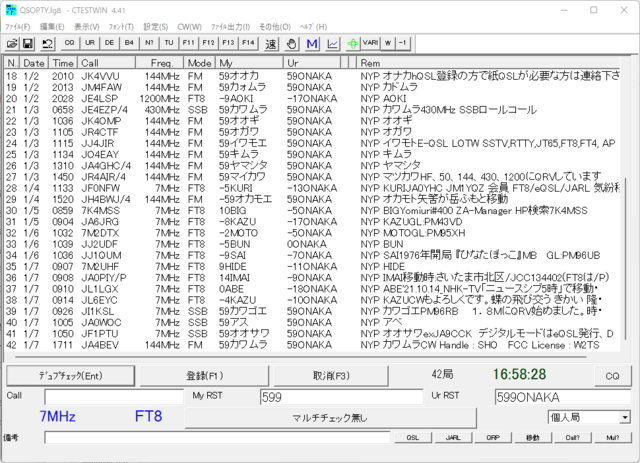Click the Freq. column header
The height and width of the screenshot is (463, 640).
point(160,63)
